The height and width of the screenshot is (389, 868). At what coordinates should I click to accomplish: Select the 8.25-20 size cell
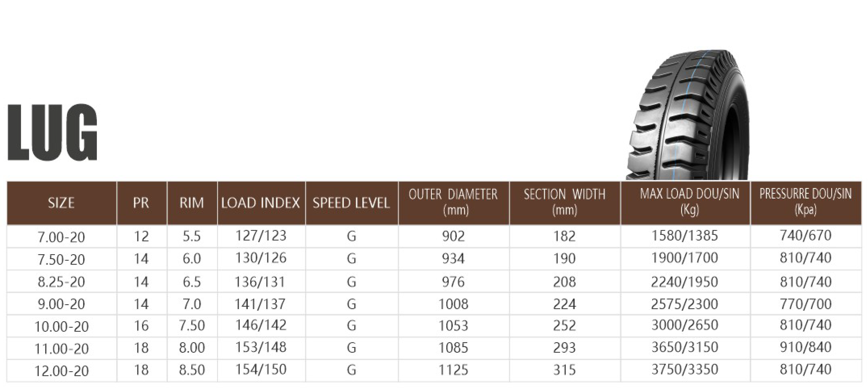pos(61,282)
